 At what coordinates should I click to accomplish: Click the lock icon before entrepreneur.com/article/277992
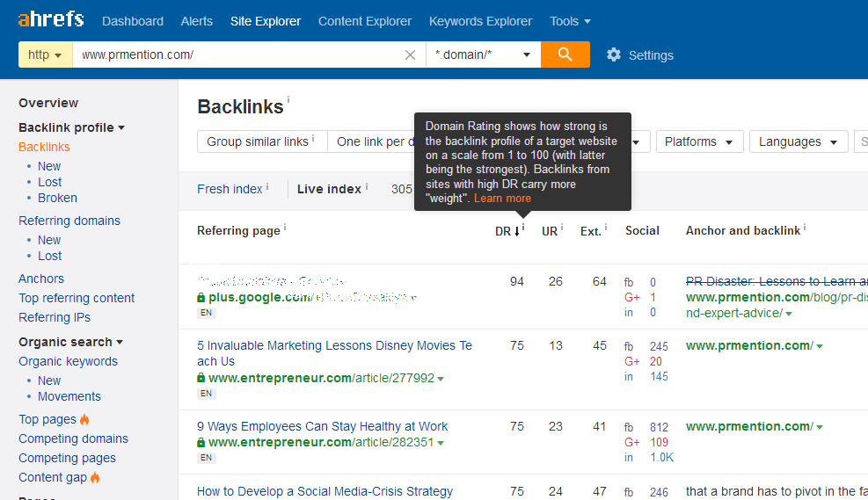201,379
